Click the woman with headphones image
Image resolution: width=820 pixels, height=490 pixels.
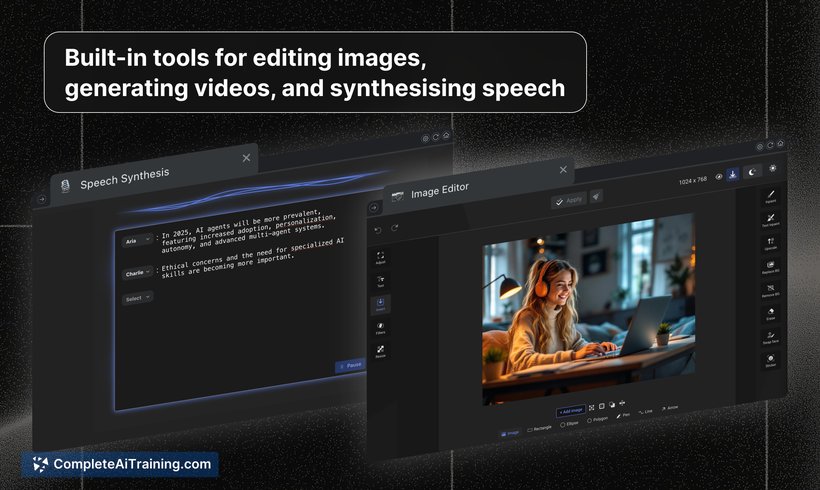588,309
